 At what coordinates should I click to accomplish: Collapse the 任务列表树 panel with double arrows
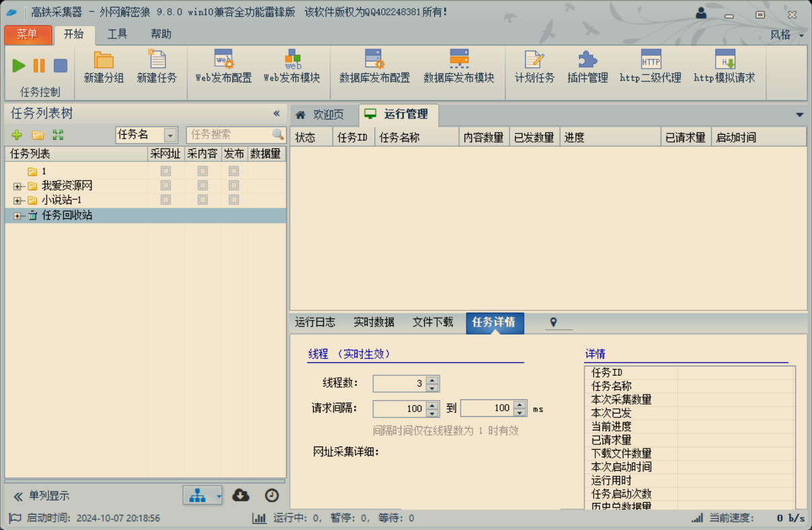(276, 113)
